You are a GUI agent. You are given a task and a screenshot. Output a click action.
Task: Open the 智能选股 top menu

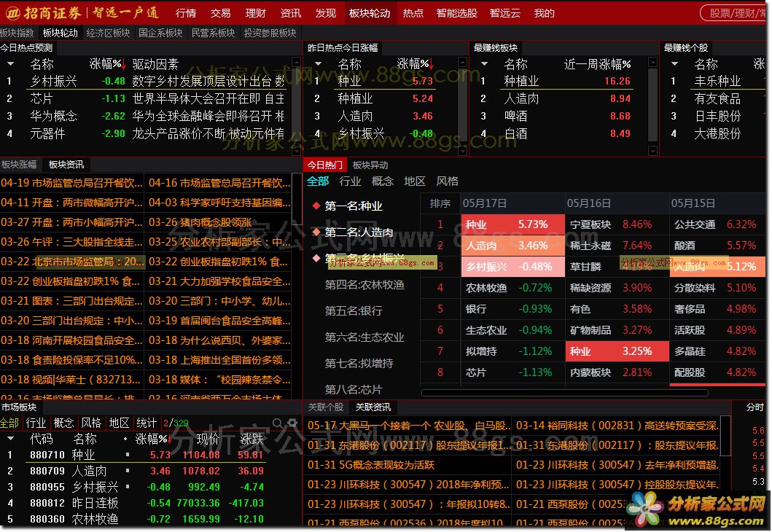(457, 13)
